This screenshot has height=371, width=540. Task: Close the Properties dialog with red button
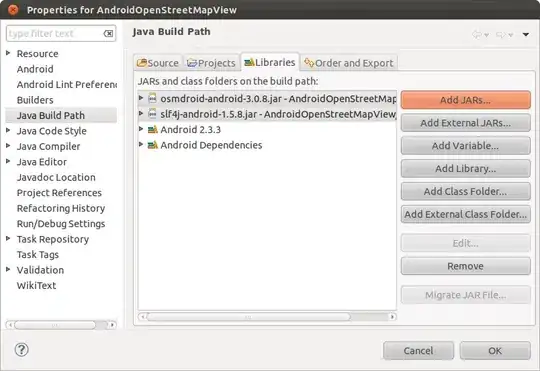[x=13, y=10]
